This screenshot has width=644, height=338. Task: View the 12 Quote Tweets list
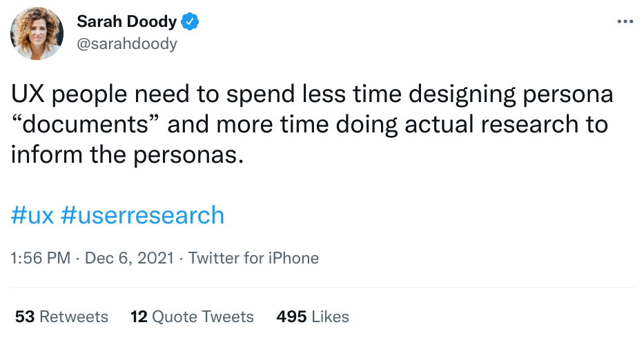pyautogui.click(x=192, y=317)
